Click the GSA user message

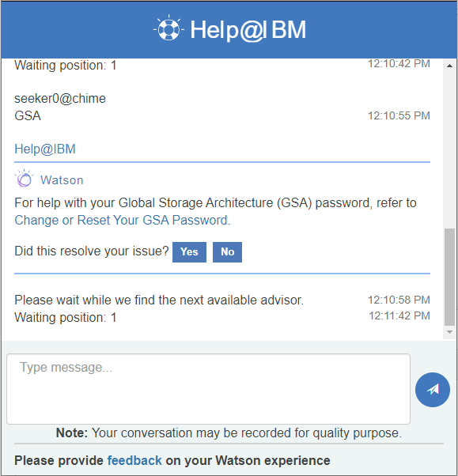(28, 115)
